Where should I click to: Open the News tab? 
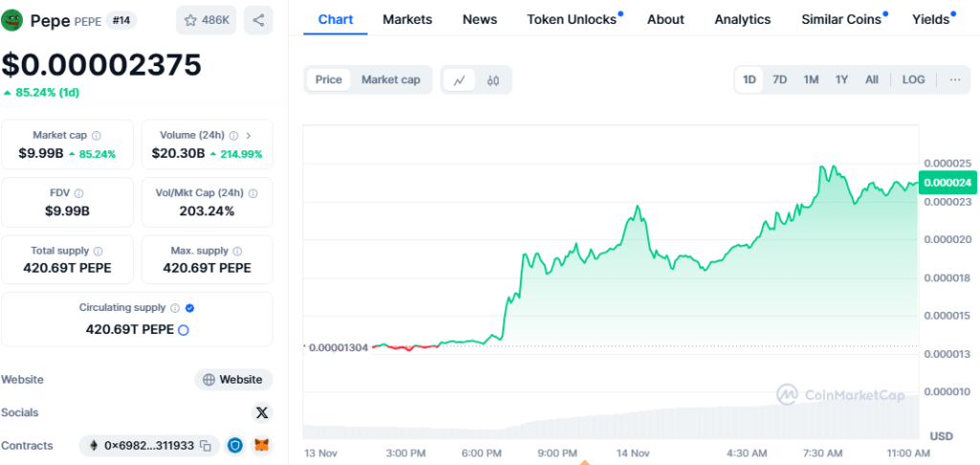(x=480, y=19)
